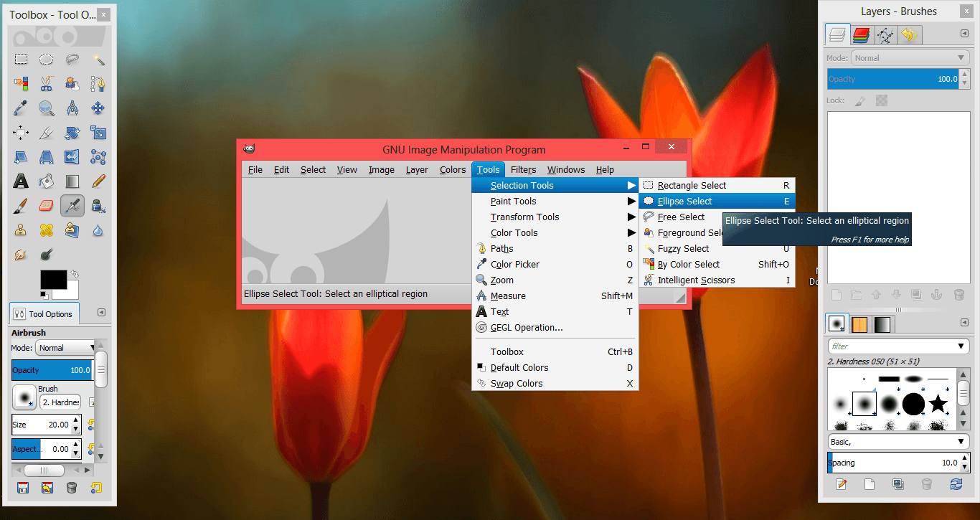This screenshot has height=520, width=980.
Task: Open the brush filter dropdown arrow
Action: [x=961, y=346]
